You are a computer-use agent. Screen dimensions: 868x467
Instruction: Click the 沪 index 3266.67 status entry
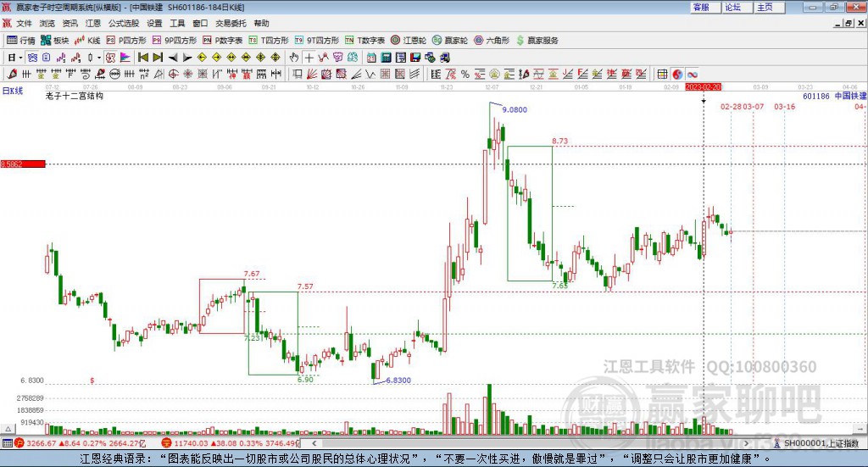(81, 443)
